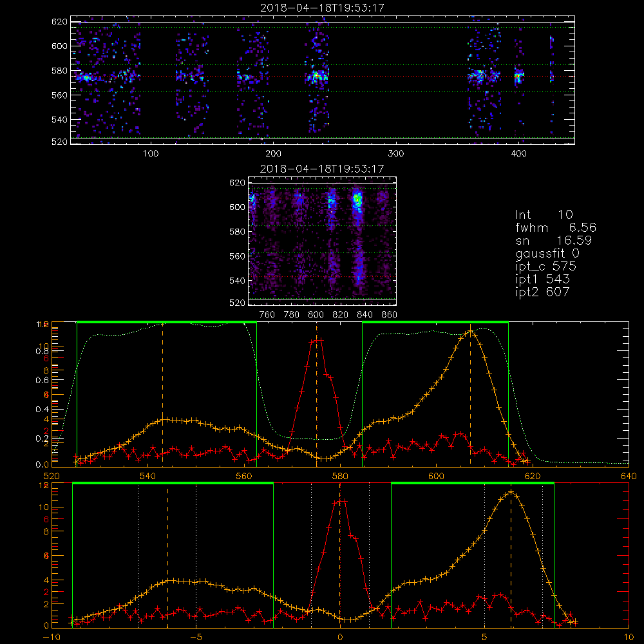Click x-axis label 100 under top spectrogram
The height and width of the screenshot is (644, 644).
(x=150, y=154)
